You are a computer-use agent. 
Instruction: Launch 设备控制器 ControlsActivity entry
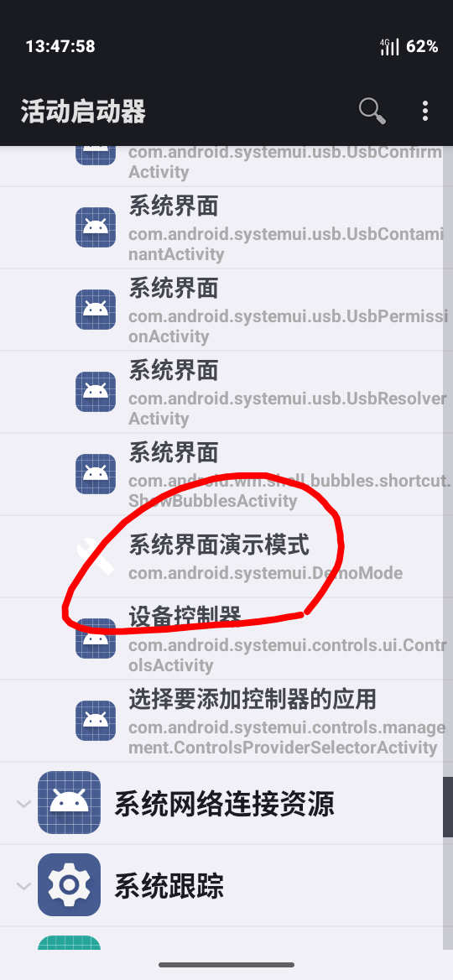point(226,639)
